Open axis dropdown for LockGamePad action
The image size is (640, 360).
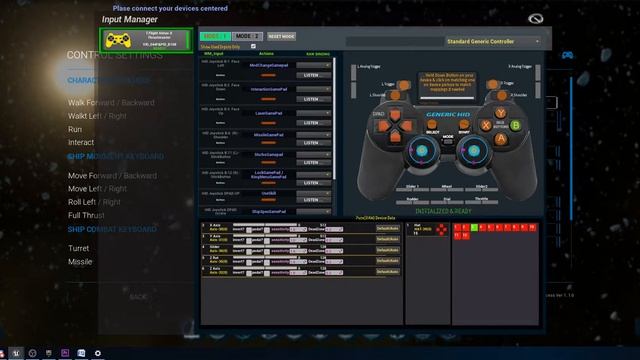(313, 175)
